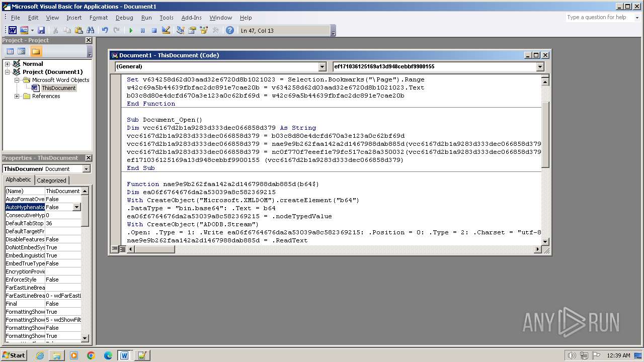This screenshot has height=362, width=644.
Task: Select the Normal project item
Action: (x=33, y=64)
